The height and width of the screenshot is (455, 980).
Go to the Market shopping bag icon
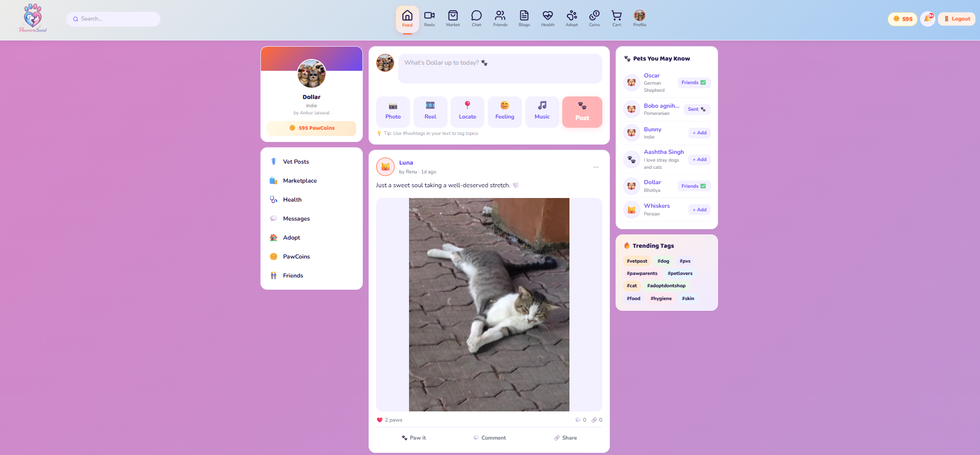[x=453, y=19]
